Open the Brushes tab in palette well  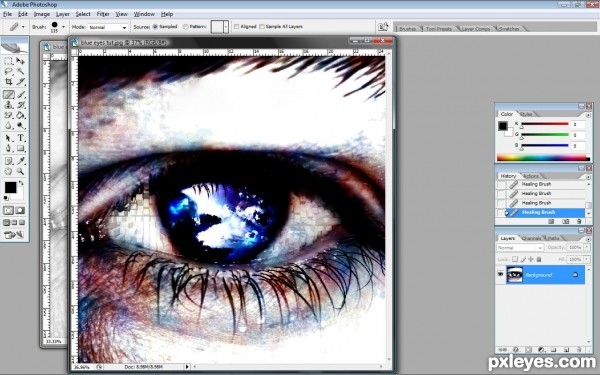tap(408, 29)
